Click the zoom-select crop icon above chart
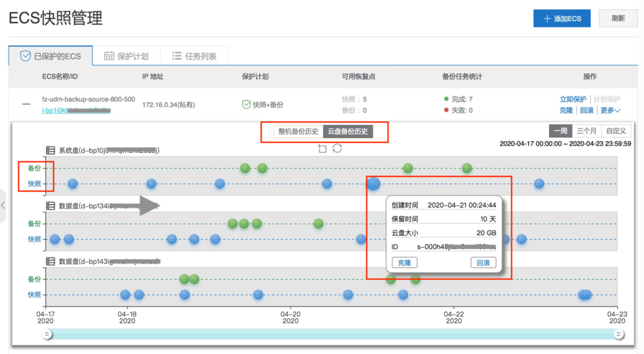 point(322,148)
